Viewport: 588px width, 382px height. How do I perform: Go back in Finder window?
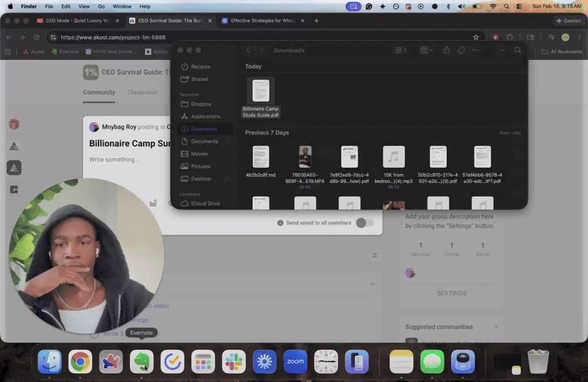(x=248, y=50)
